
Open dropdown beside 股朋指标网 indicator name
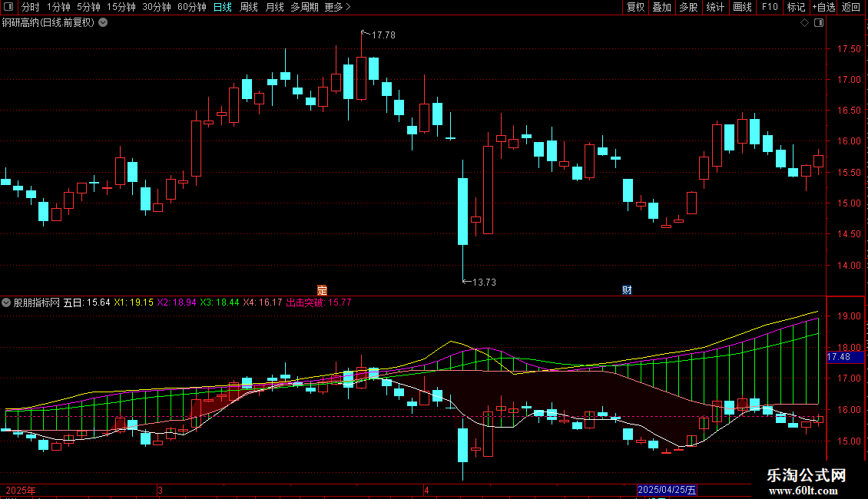tap(6, 302)
